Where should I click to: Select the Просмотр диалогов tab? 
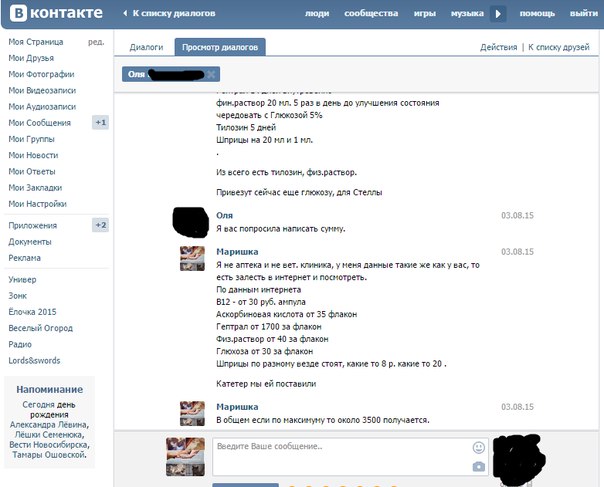click(x=219, y=47)
